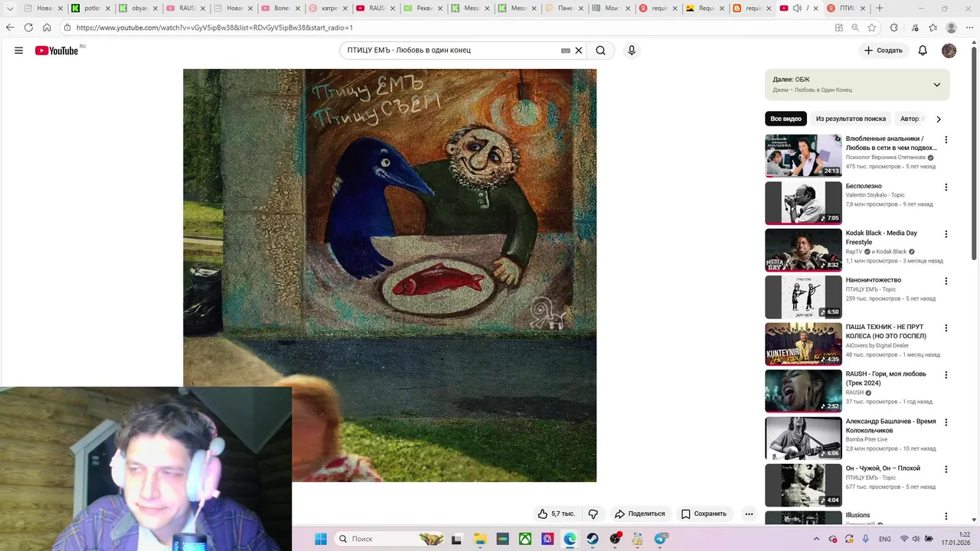Open the browser settings ellipsis menu
This screenshot has height=551, width=980.
[x=970, y=28]
